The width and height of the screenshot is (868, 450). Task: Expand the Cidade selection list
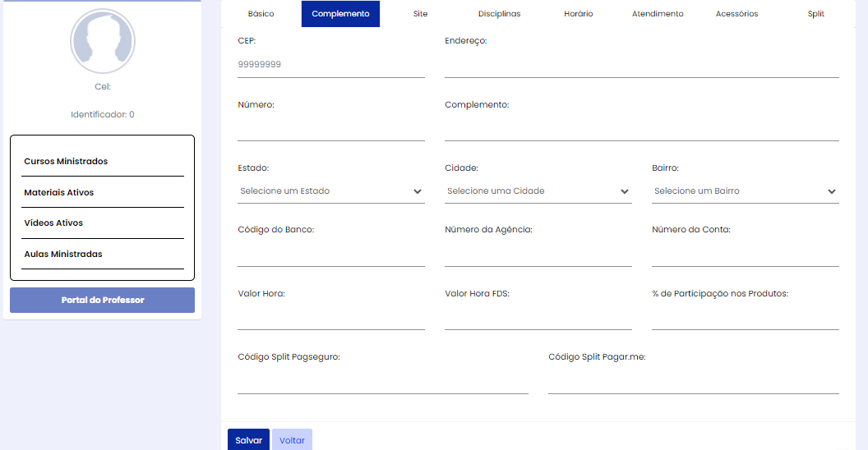point(538,191)
